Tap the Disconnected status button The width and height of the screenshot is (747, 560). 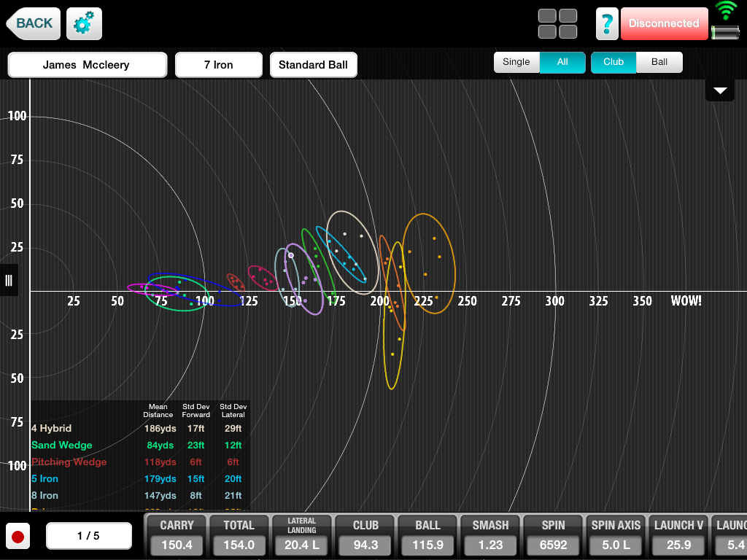664,23
